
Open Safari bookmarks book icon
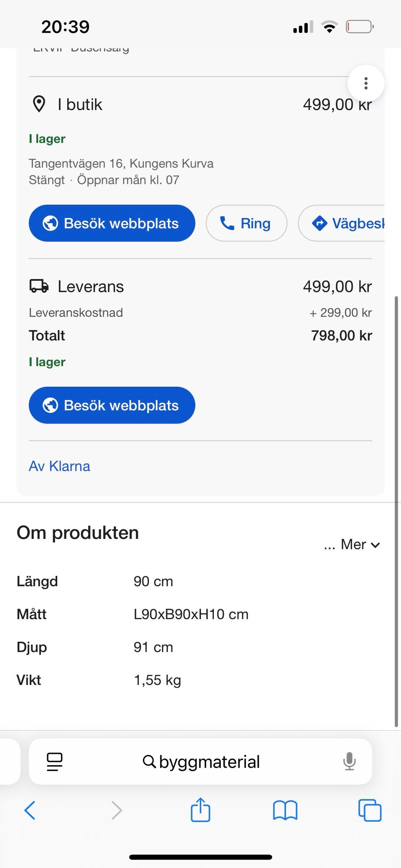pyautogui.click(x=285, y=811)
